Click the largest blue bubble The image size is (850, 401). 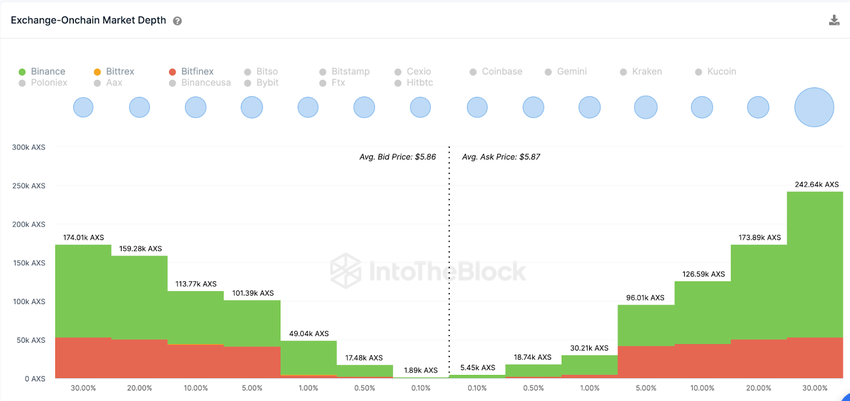pyautogui.click(x=813, y=107)
